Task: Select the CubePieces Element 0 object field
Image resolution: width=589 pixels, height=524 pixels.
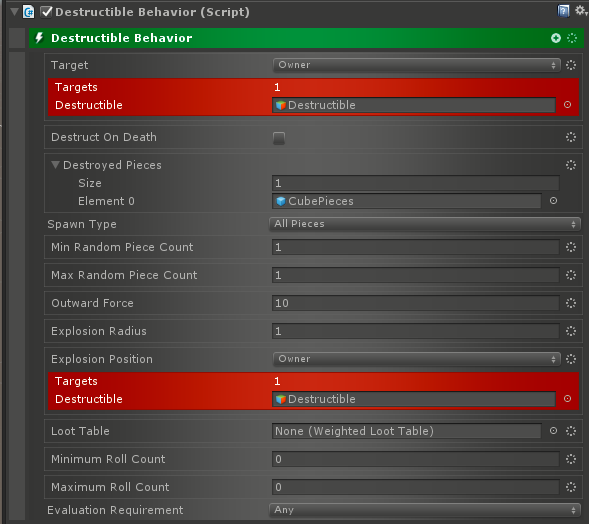Action: [406, 201]
